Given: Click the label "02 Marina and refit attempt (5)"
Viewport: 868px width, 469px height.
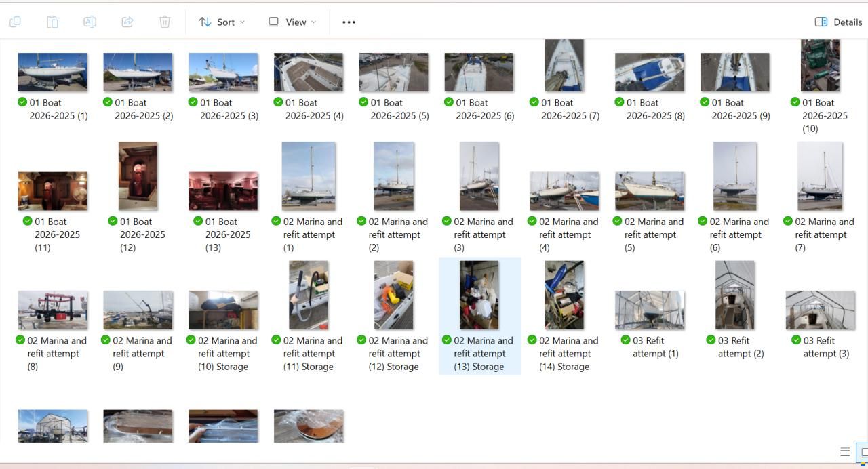Looking at the screenshot, I should [654, 234].
